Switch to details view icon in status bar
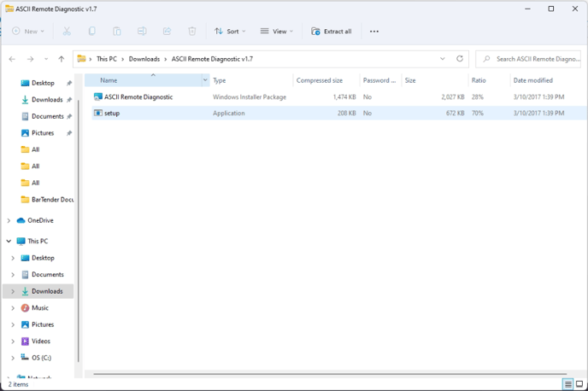 click(568, 384)
